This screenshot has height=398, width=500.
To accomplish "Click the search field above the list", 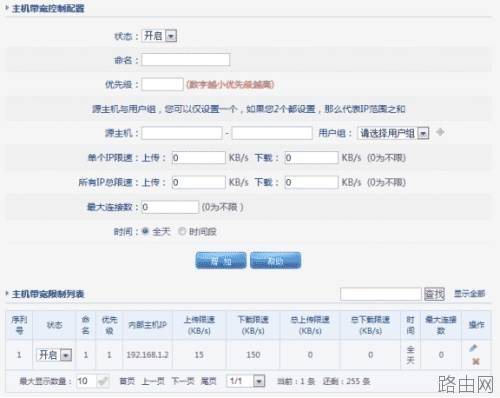I will pos(381,294).
